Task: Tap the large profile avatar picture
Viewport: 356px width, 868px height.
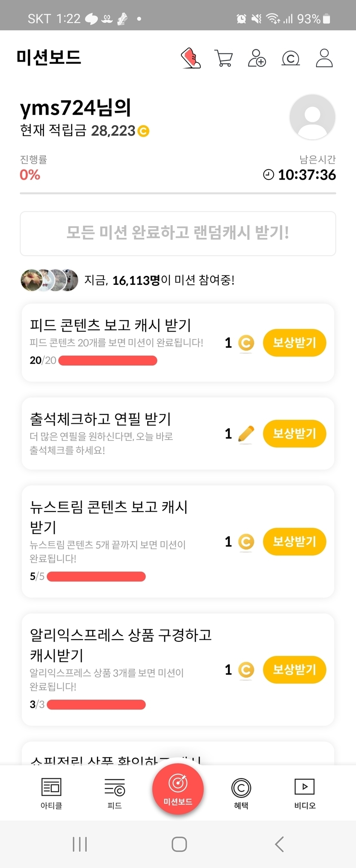Action: pos(312,117)
